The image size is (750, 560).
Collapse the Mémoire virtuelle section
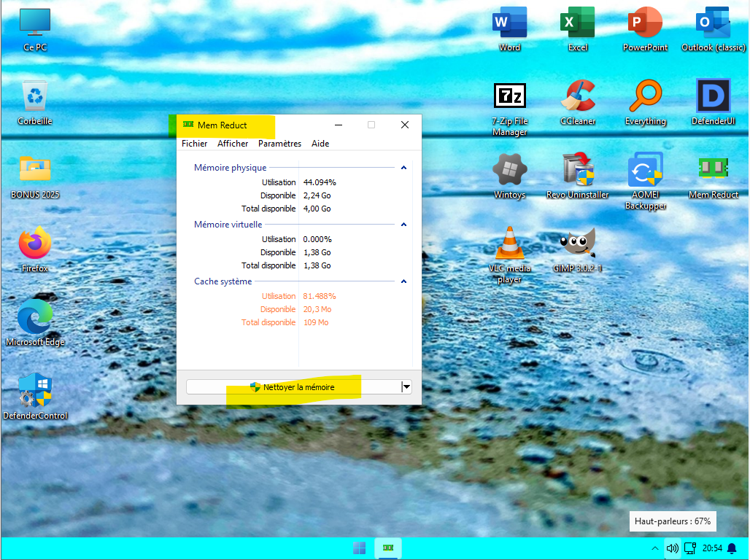click(x=403, y=225)
